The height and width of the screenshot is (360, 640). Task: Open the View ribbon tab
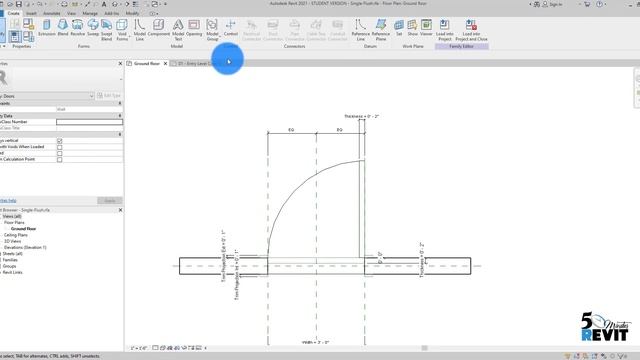tap(71, 13)
